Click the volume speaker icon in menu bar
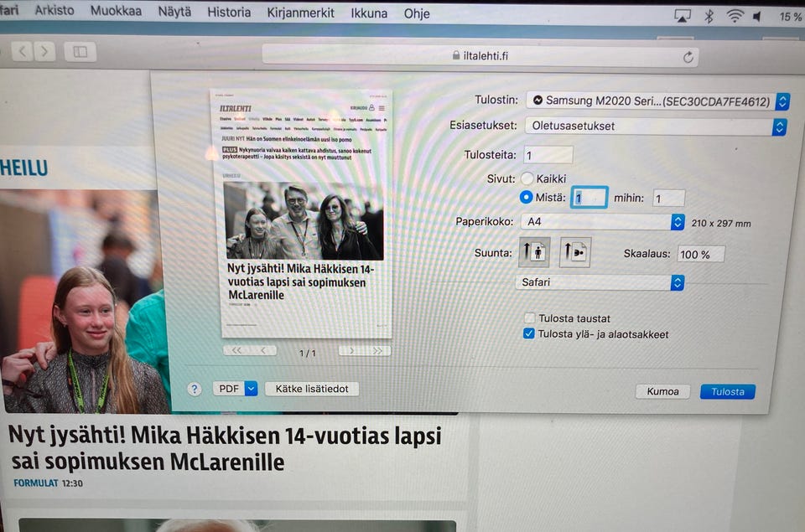Screen dimensions: 805x532 756,17
